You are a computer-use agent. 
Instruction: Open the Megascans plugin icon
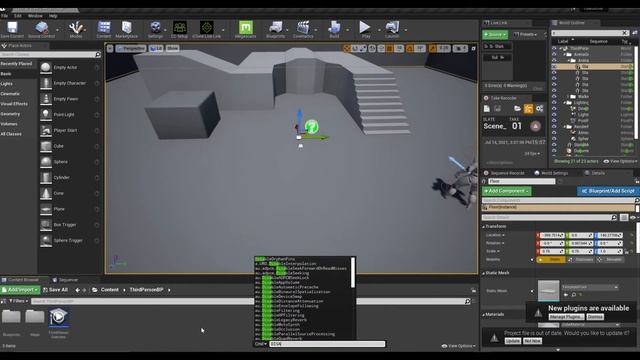[x=245, y=29]
